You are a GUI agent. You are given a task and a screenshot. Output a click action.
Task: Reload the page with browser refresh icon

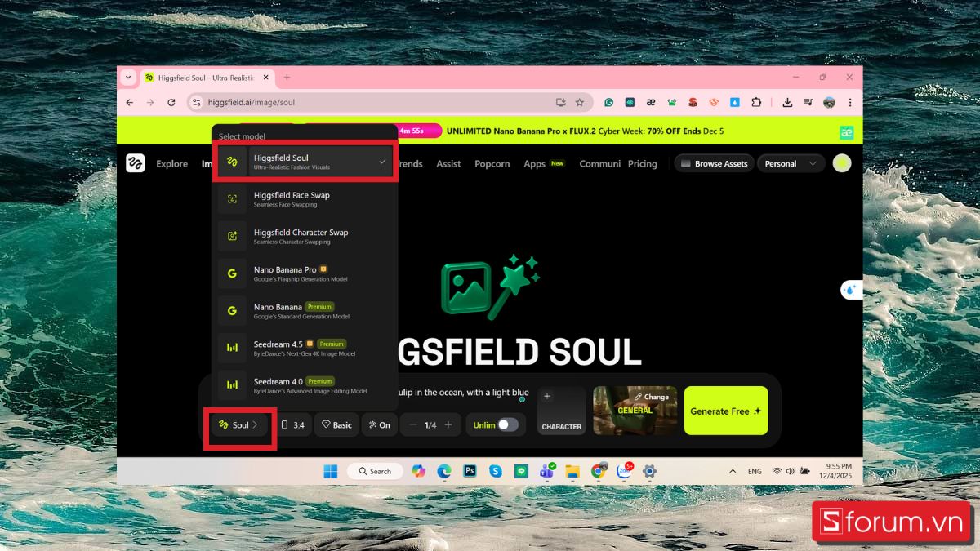171,102
